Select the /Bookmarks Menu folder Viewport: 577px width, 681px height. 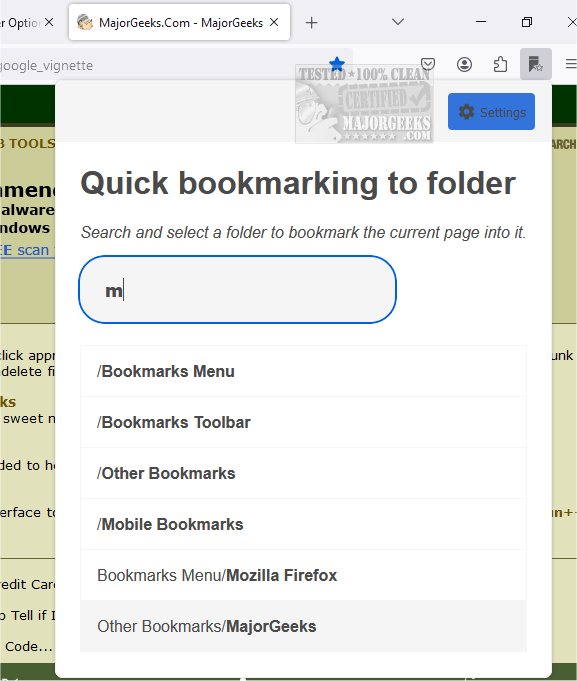[303, 371]
